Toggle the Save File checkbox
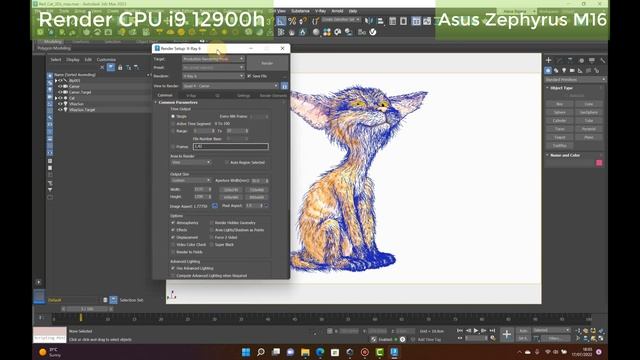 click(x=249, y=76)
